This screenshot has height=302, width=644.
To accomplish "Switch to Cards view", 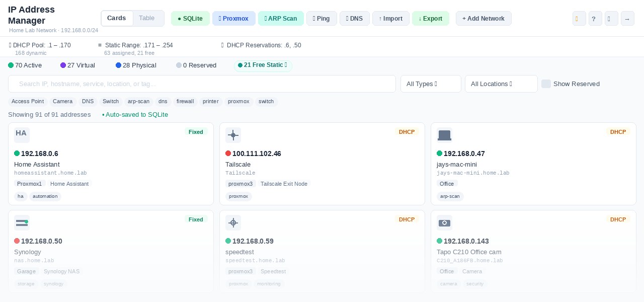I will click(117, 18).
